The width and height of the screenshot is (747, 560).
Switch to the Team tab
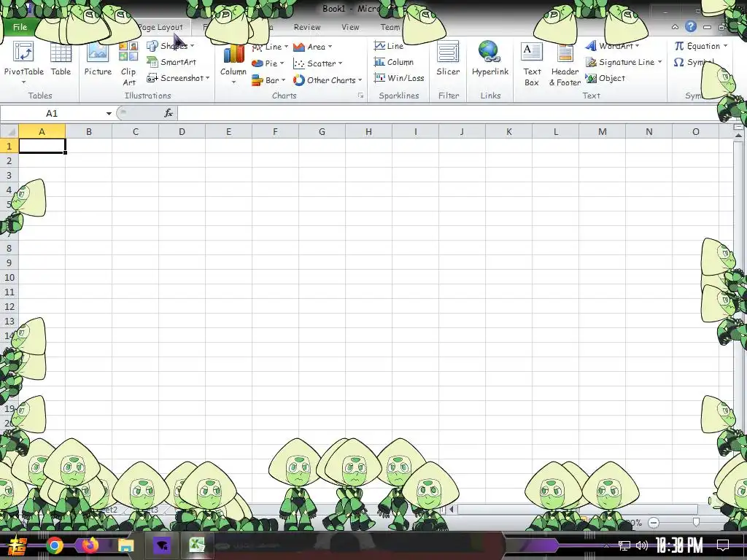coord(390,27)
